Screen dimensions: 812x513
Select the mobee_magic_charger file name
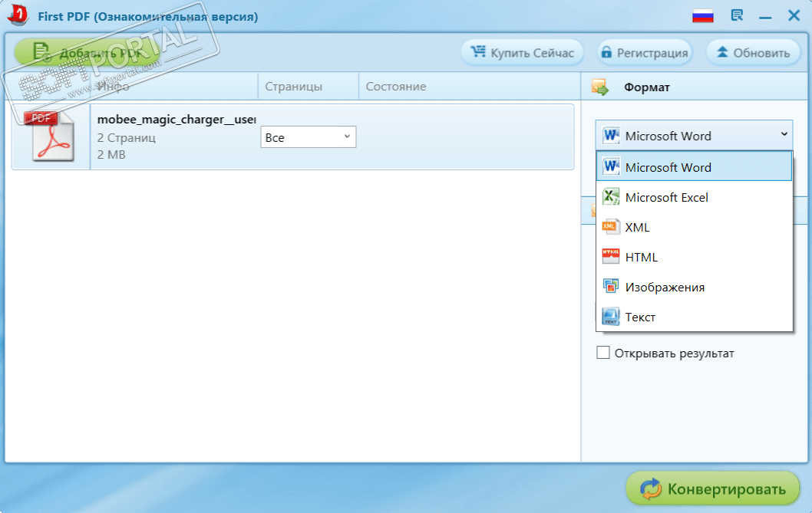point(177,120)
